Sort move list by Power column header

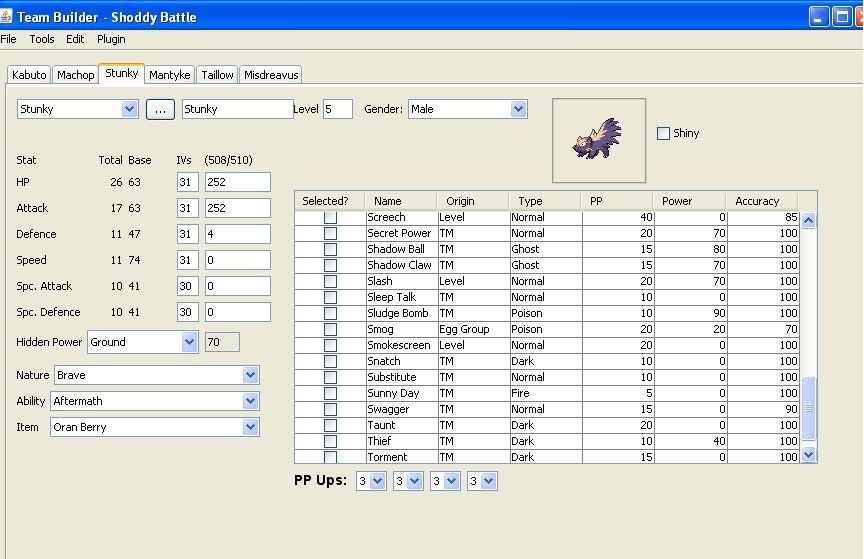676,201
